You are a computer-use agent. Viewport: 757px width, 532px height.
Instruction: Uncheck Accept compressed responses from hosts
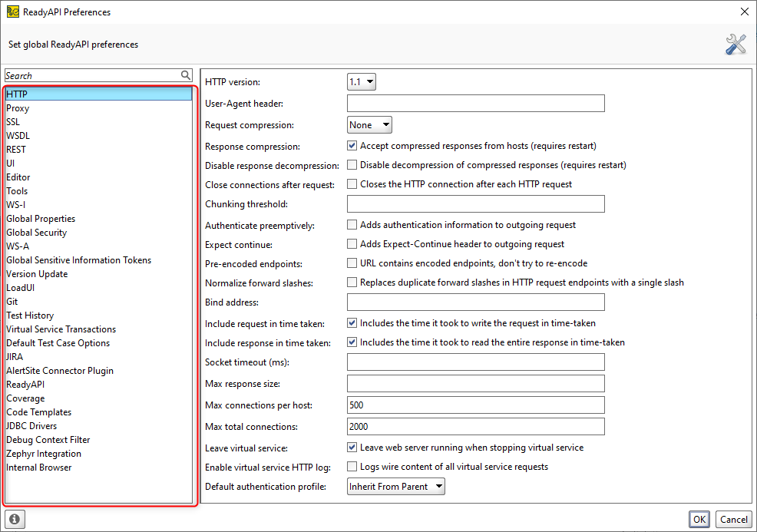click(352, 145)
